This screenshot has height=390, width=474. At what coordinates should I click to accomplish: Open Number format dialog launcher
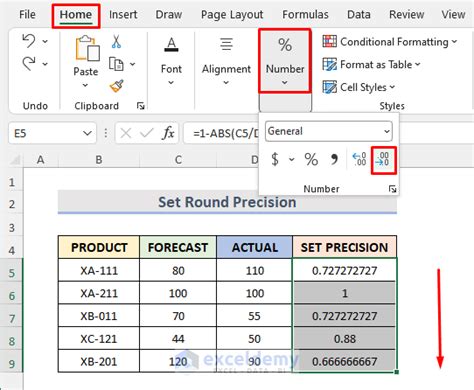tap(392, 189)
